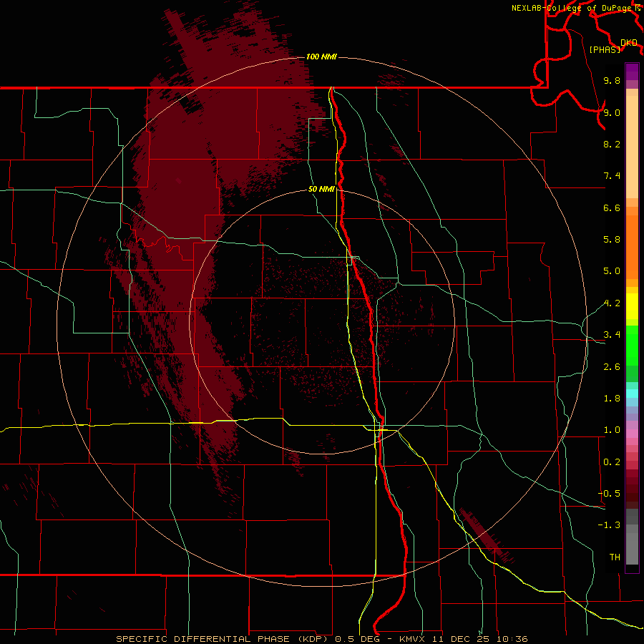Click the 11 DEC 25 date text

(461, 639)
